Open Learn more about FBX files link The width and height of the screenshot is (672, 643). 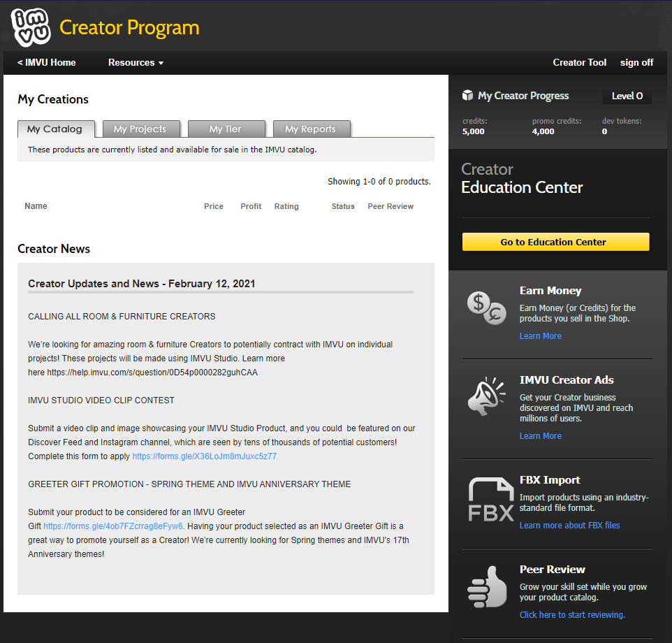point(569,526)
